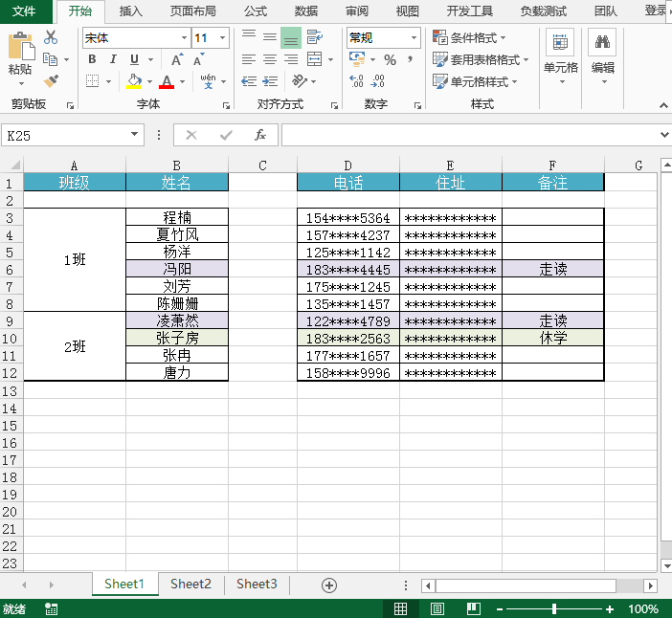Toggle center horizontal alignment

coord(270,59)
